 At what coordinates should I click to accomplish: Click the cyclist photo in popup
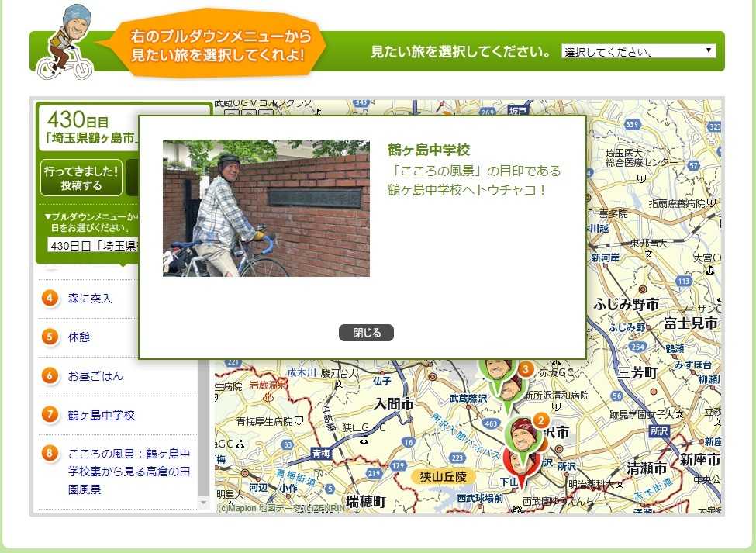(x=266, y=208)
